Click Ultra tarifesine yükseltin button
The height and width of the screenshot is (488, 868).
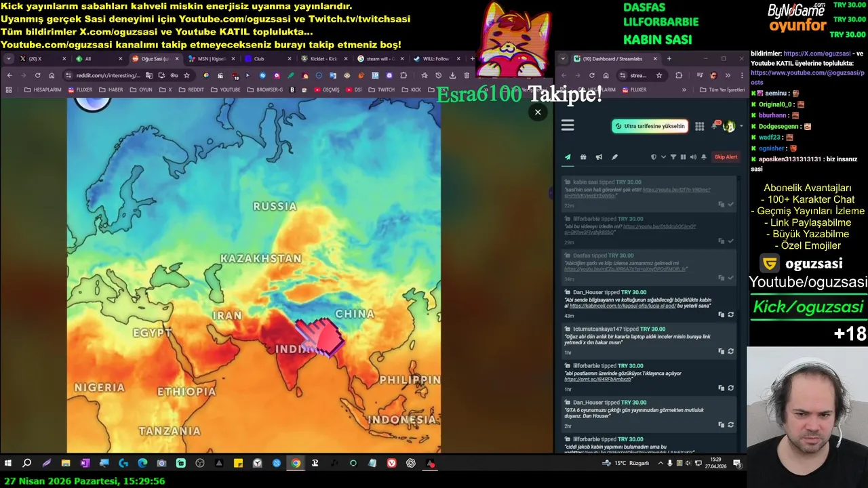(650, 126)
